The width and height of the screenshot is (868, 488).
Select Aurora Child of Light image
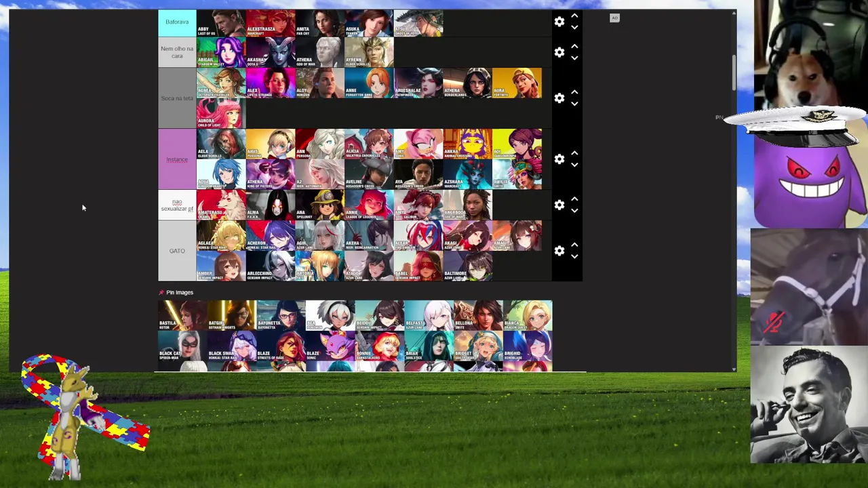point(221,113)
